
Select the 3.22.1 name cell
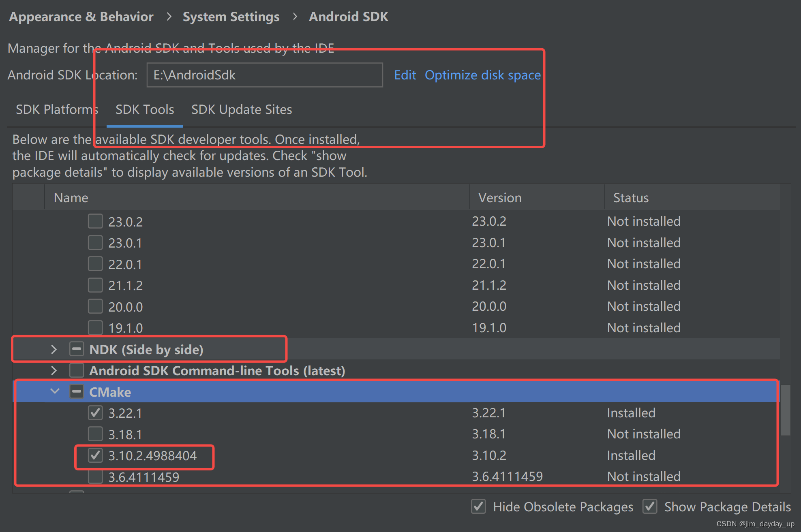(125, 413)
